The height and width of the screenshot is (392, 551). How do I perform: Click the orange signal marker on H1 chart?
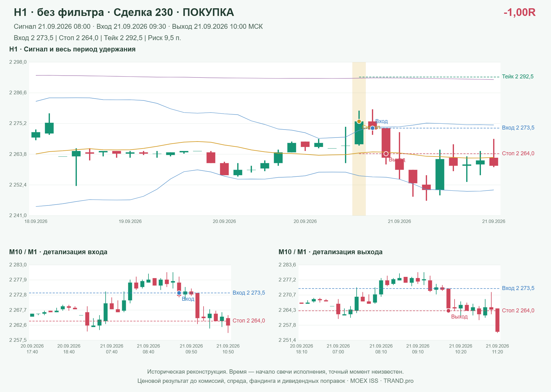[x=359, y=122]
